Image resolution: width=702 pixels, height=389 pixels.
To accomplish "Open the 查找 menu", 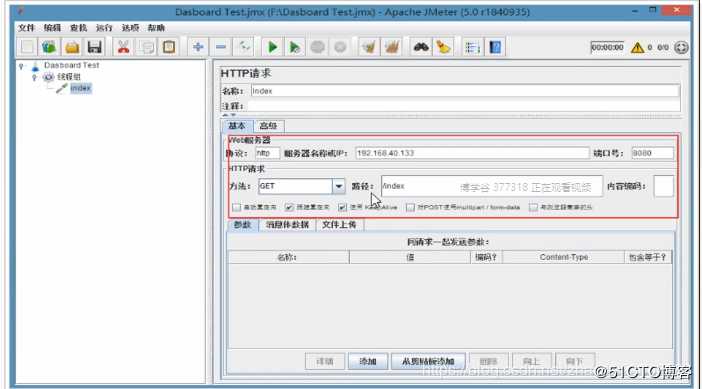I will pyautogui.click(x=78, y=28).
